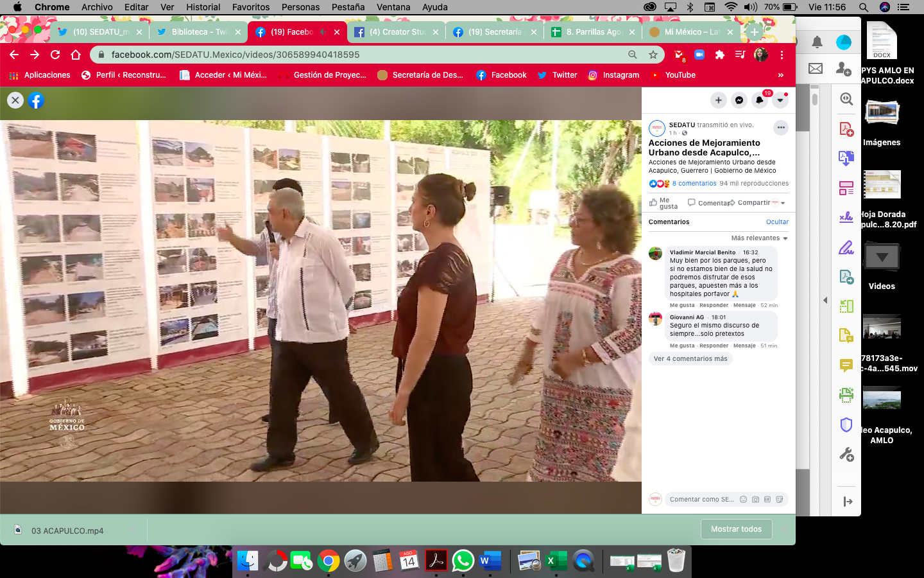Click the Mostrar todos downloads button
Viewport: 924px width, 578px height.
736,529
